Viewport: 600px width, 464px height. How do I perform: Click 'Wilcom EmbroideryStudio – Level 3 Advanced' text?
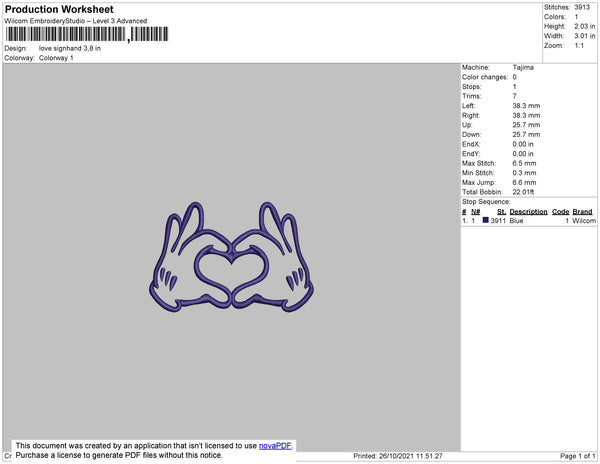click(76, 21)
